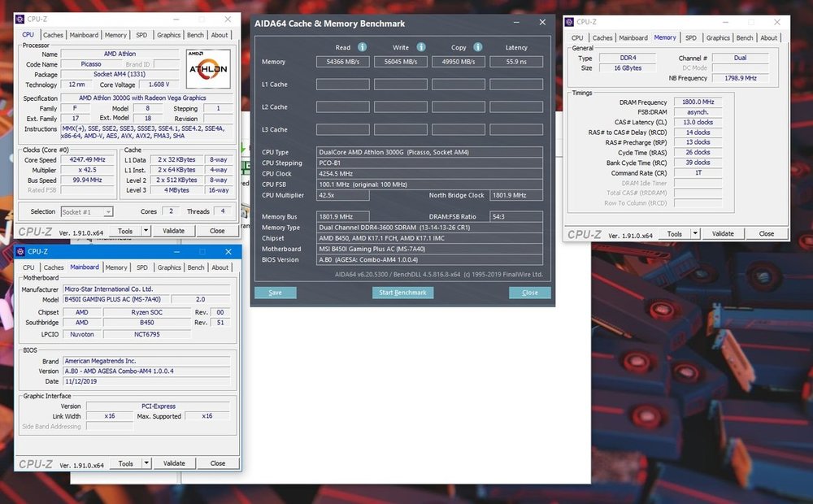Image resolution: width=813 pixels, height=504 pixels.
Task: Click empty L3 Cache Latency field
Action: 516,129
